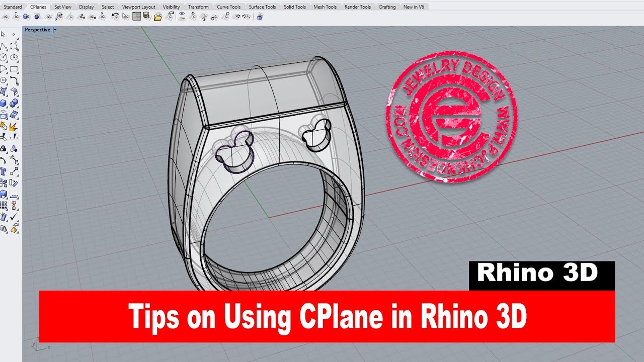The image size is (644, 362).
Task: Select the Polyline tool
Action: click(x=4, y=46)
